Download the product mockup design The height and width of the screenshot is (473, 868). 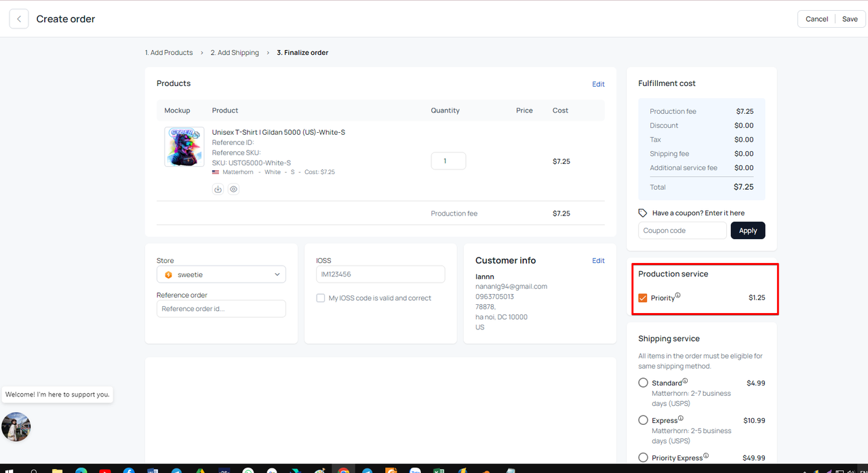218,190
